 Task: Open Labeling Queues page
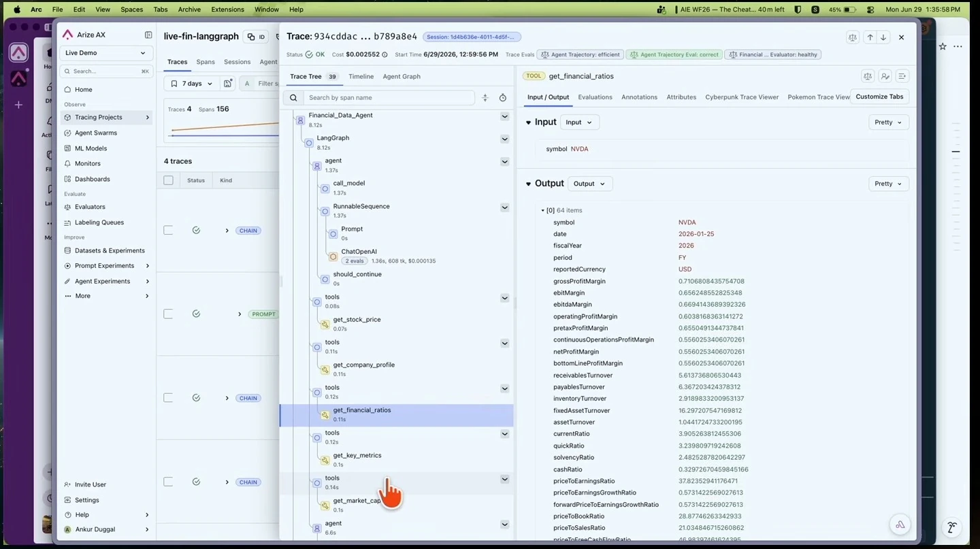(99, 222)
